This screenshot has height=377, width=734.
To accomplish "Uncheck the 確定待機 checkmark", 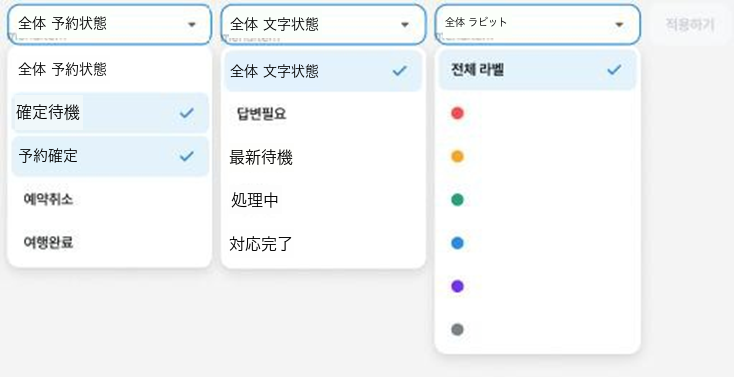I will pyautogui.click(x=187, y=113).
